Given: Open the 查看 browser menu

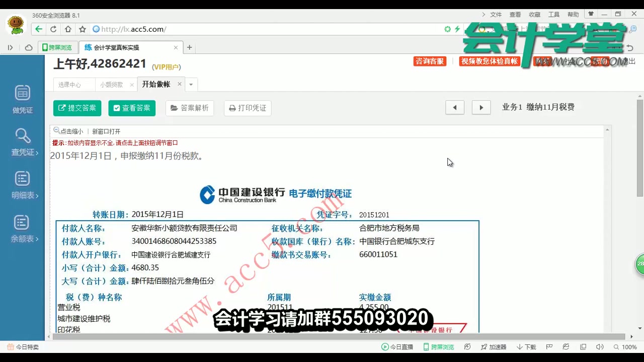Looking at the screenshot, I should (515, 15).
